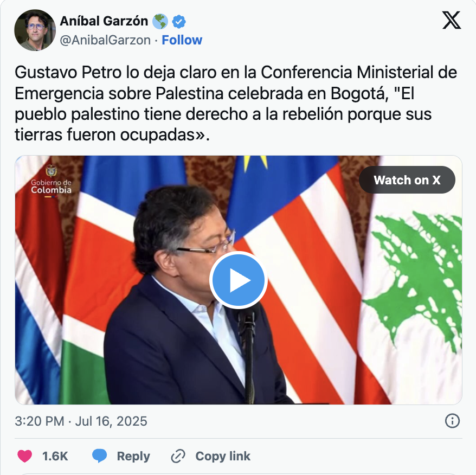Open Aníbal Garzón's profile picture
This screenshot has width=476, height=475.
click(x=35, y=30)
